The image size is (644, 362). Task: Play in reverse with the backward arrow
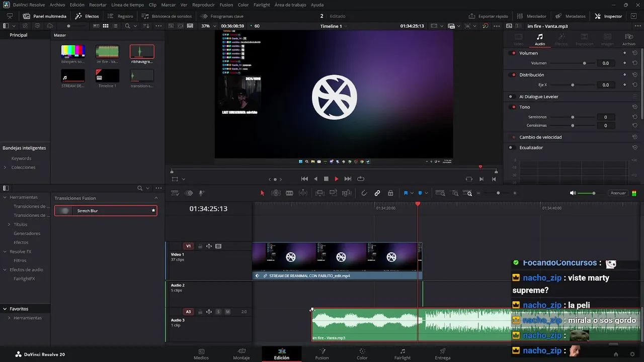315,179
